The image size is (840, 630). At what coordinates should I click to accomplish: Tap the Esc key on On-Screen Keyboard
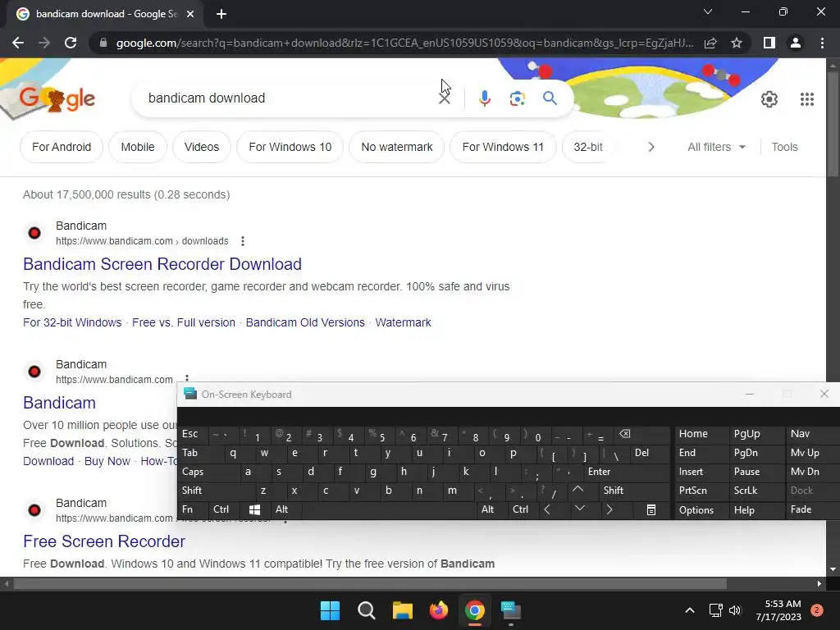(x=190, y=434)
